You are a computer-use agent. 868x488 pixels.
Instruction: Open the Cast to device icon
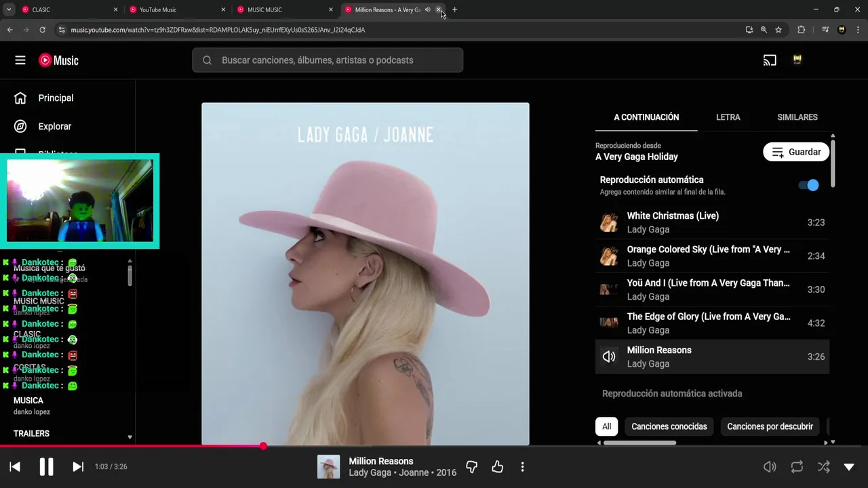[x=770, y=60]
